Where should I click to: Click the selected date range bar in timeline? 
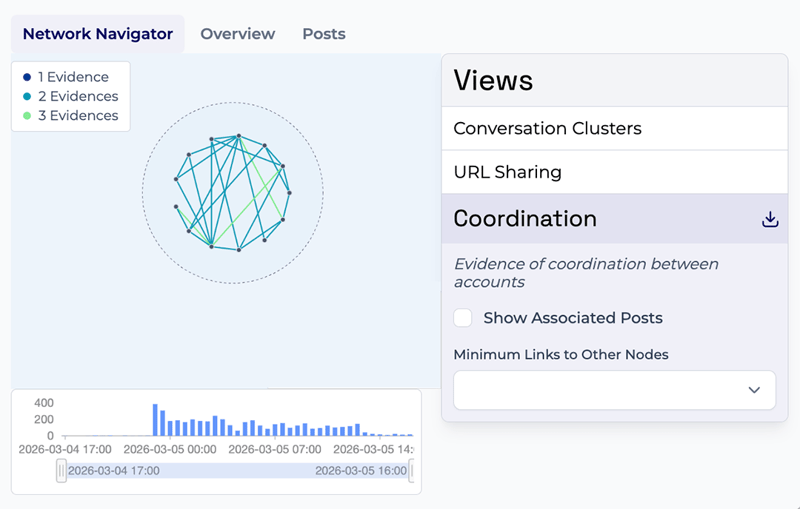click(236, 470)
